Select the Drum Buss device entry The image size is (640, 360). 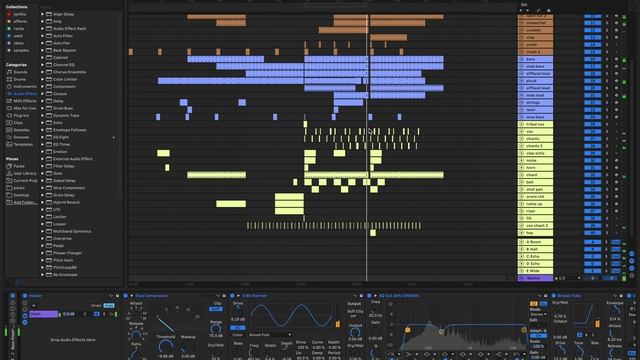[x=63, y=108]
